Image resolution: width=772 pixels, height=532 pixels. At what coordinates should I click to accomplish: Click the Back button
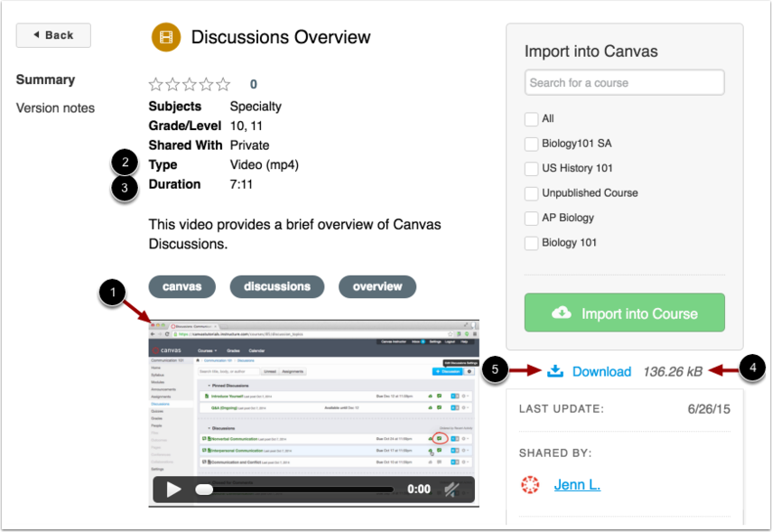(53, 35)
